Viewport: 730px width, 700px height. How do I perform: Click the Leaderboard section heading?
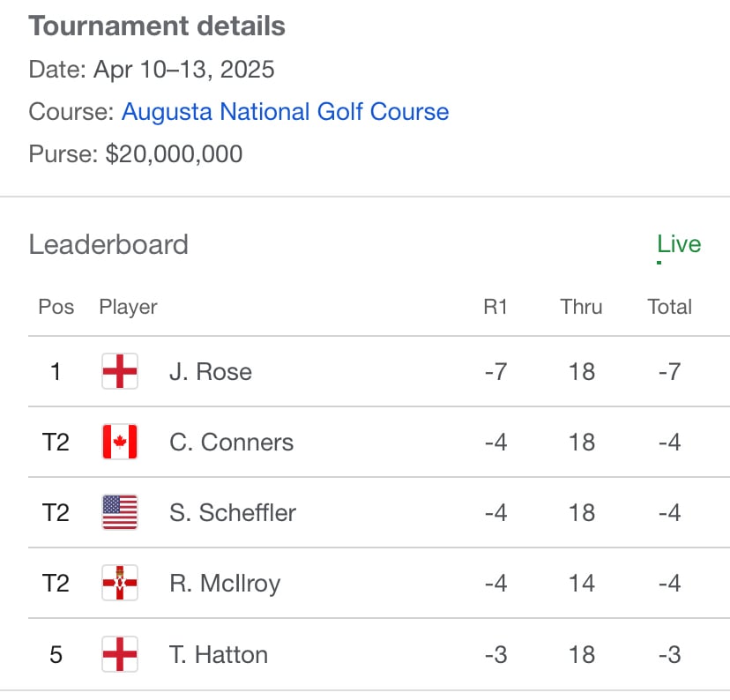click(x=108, y=244)
